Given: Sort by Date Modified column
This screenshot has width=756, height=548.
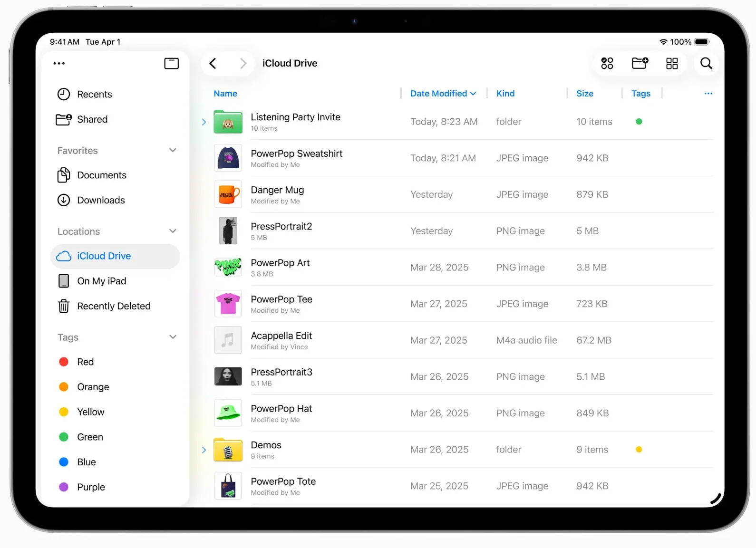Looking at the screenshot, I should tap(443, 94).
